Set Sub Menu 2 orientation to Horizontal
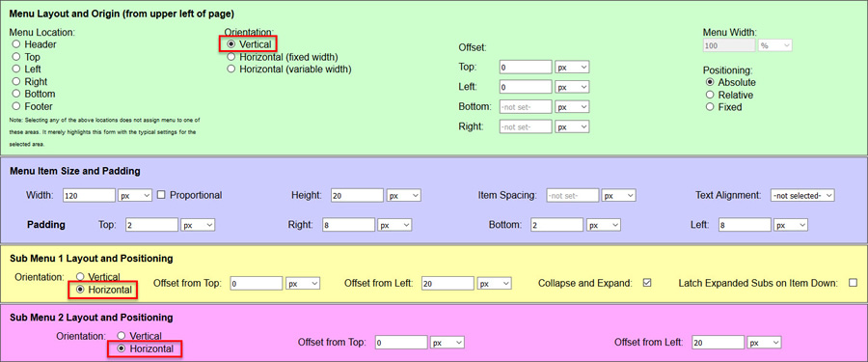Viewport: 868px width, 362px height. coord(122,348)
